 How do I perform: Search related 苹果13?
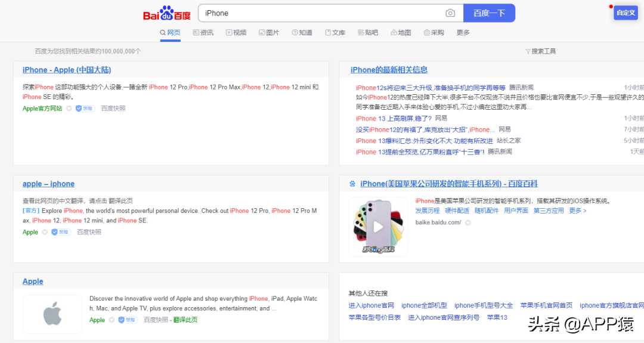(497, 317)
